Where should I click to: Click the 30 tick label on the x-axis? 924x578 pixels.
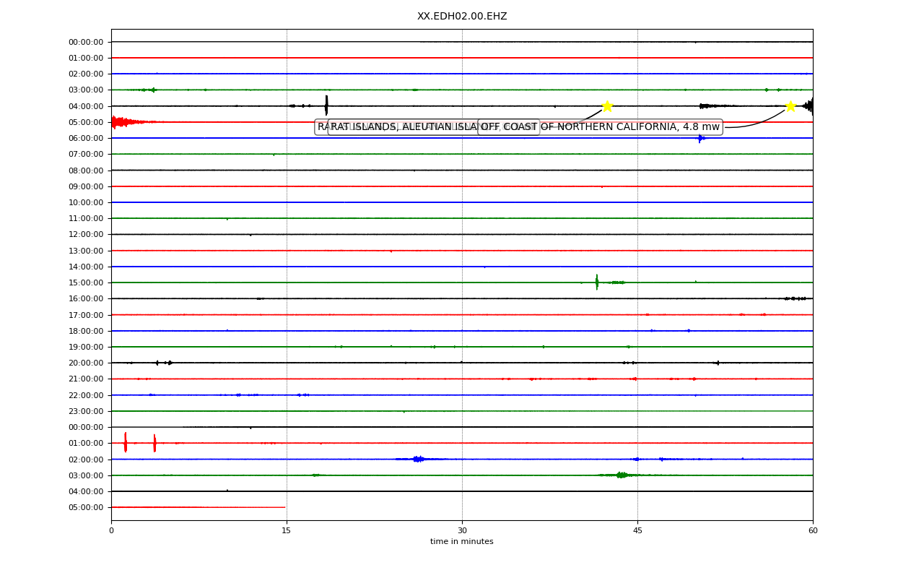pos(462,531)
